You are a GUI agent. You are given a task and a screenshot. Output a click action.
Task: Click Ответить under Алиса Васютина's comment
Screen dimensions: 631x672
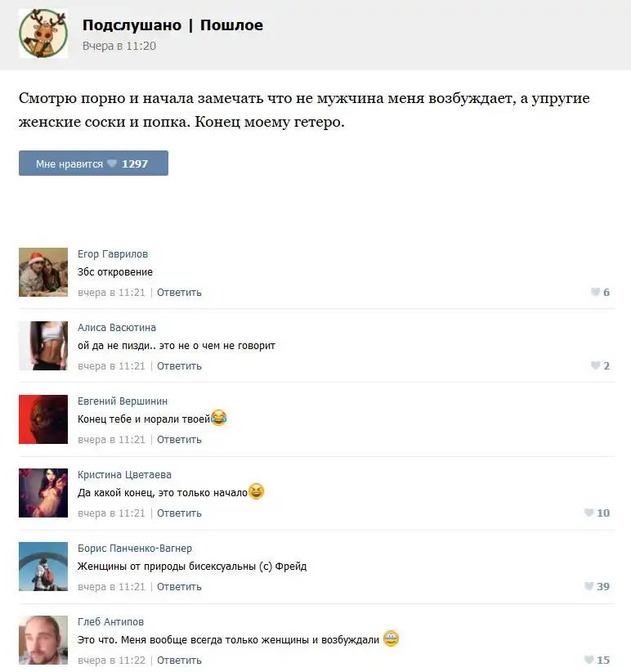click(179, 366)
